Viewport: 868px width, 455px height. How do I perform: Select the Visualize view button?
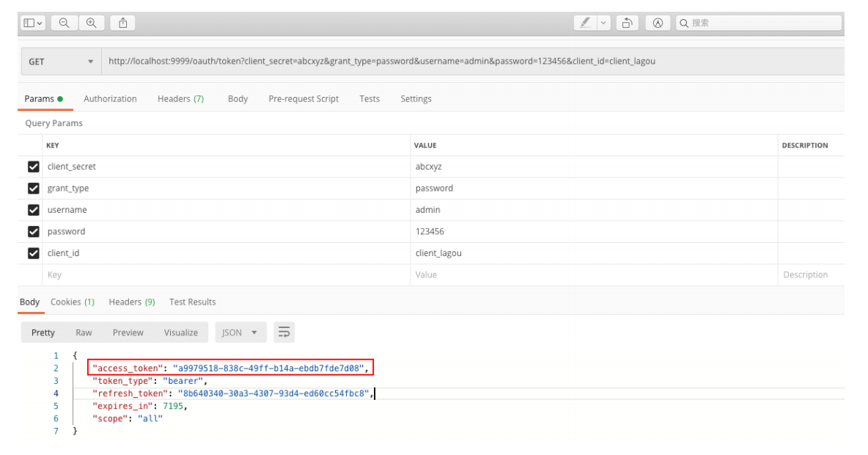[x=181, y=332]
